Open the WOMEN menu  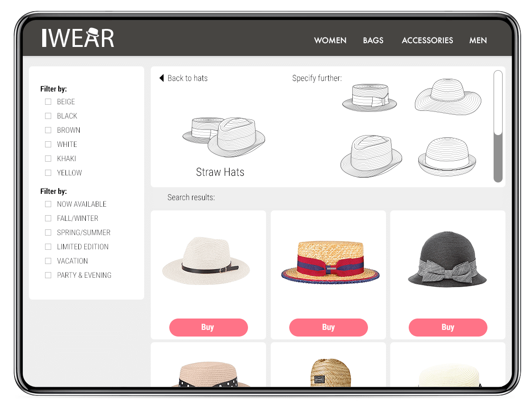click(x=330, y=40)
